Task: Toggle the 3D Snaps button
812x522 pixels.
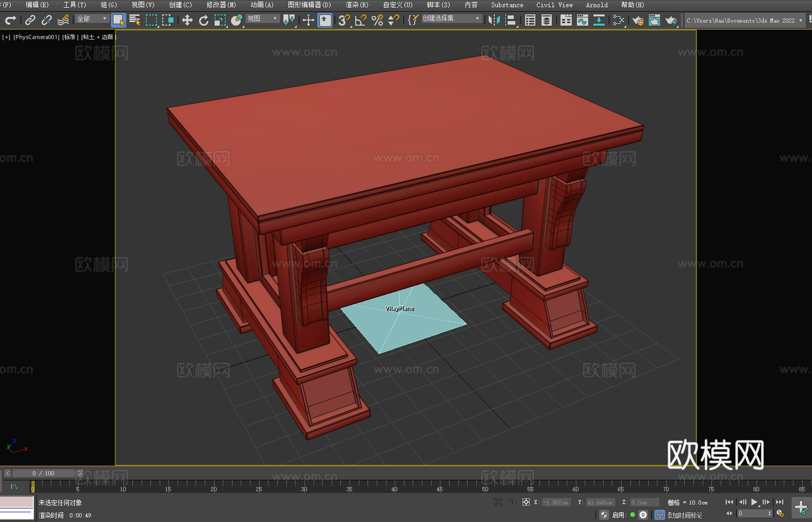Action: tap(344, 21)
